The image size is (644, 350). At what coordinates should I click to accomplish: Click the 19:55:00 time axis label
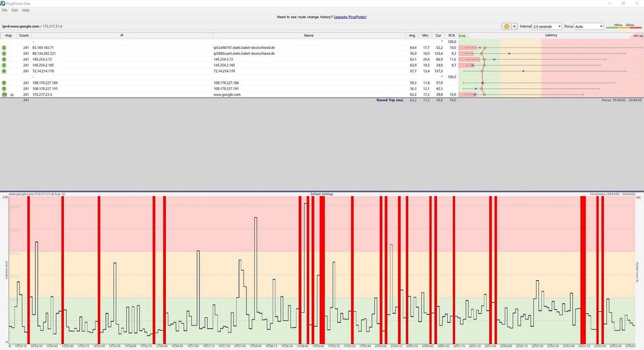pos(67,346)
